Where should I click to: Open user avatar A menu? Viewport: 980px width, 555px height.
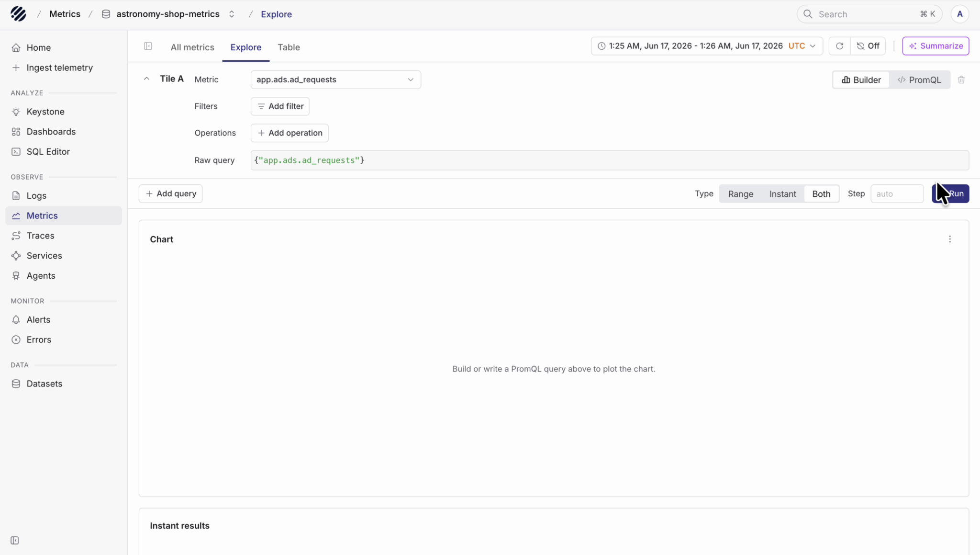(959, 14)
